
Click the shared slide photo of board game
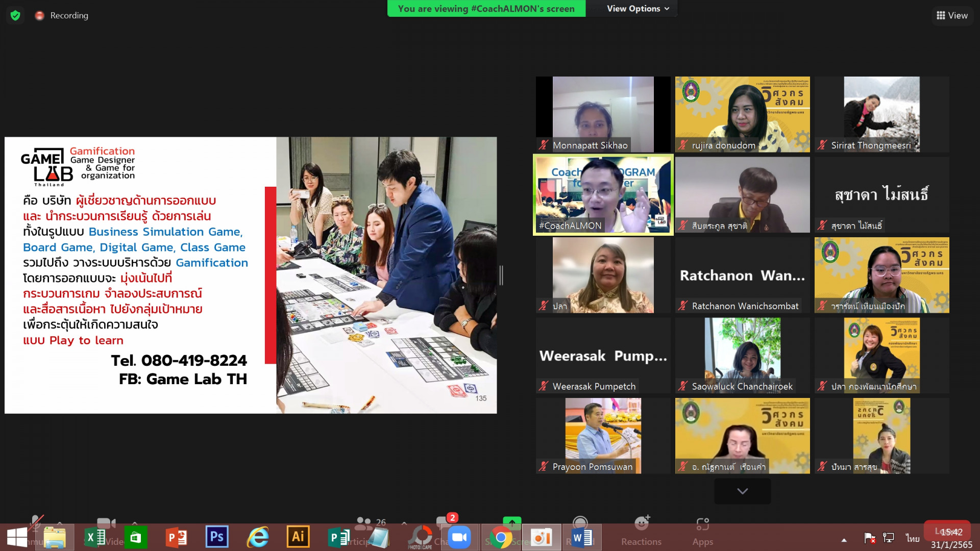click(386, 275)
